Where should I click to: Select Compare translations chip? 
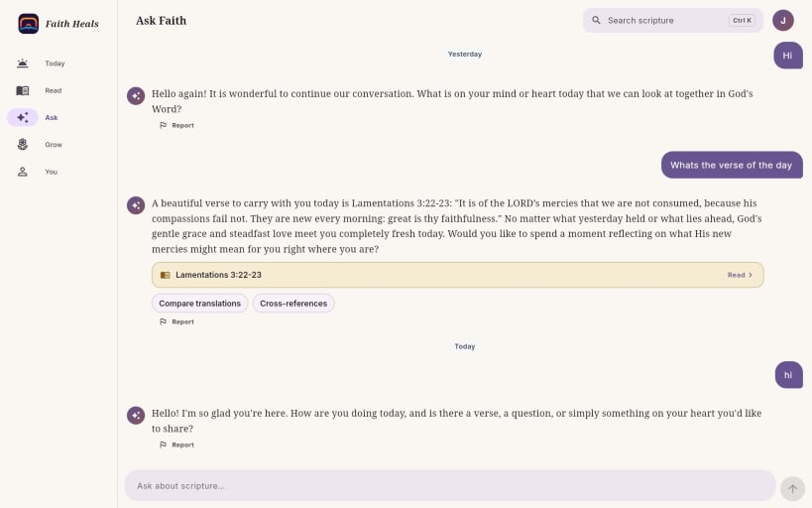click(200, 304)
